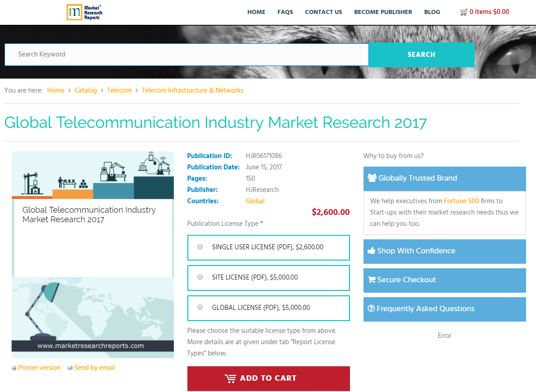This screenshot has width=536, height=392.
Task: Open the CONTACT US menu item
Action: pyautogui.click(x=323, y=12)
